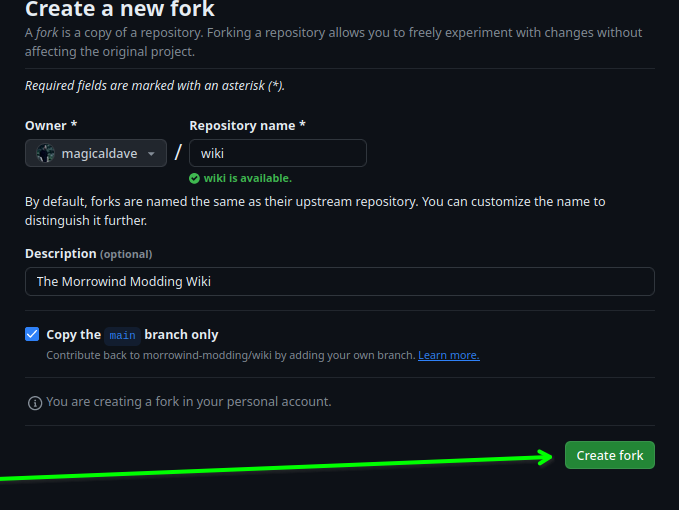Click the Description (optional) label
Image resolution: width=679 pixels, height=510 pixels.
[89, 254]
